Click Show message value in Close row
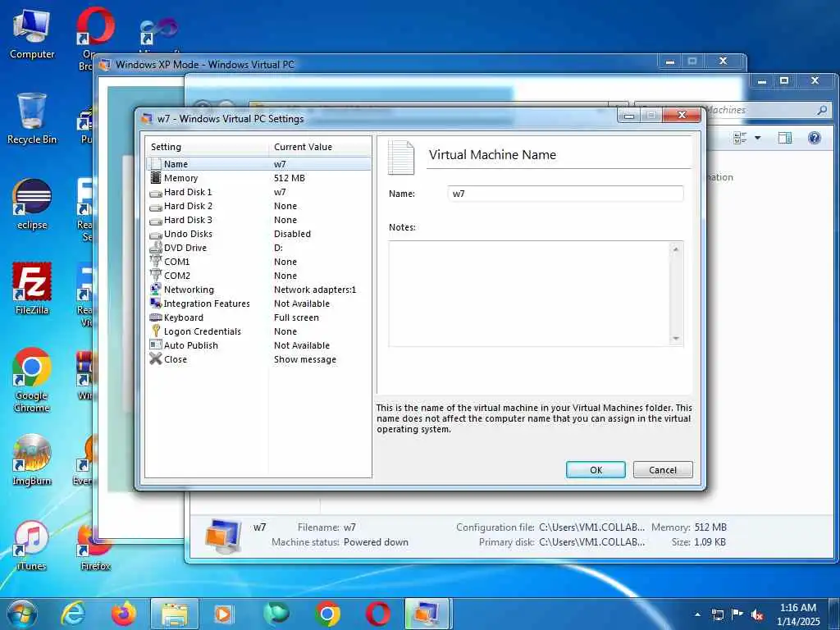 (305, 359)
